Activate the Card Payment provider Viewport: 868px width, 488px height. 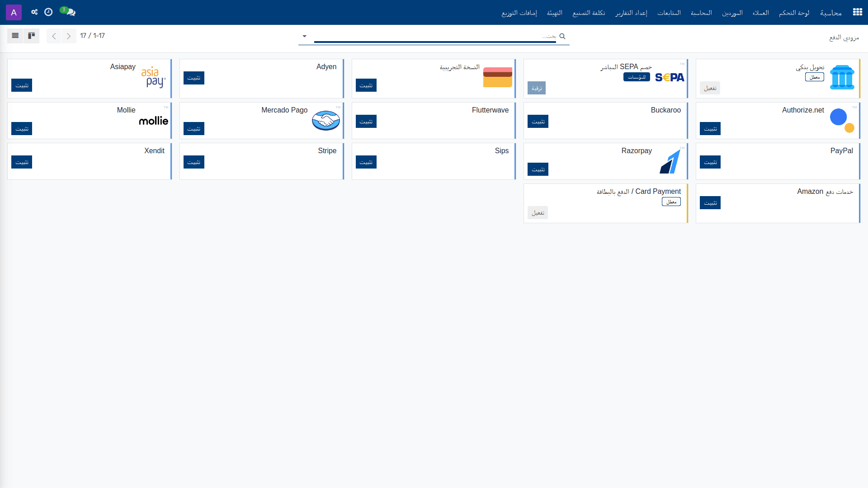538,212
